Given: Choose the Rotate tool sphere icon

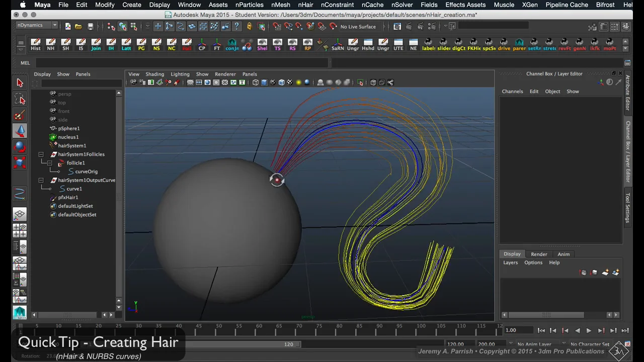Looking at the screenshot, I should click(x=20, y=146).
